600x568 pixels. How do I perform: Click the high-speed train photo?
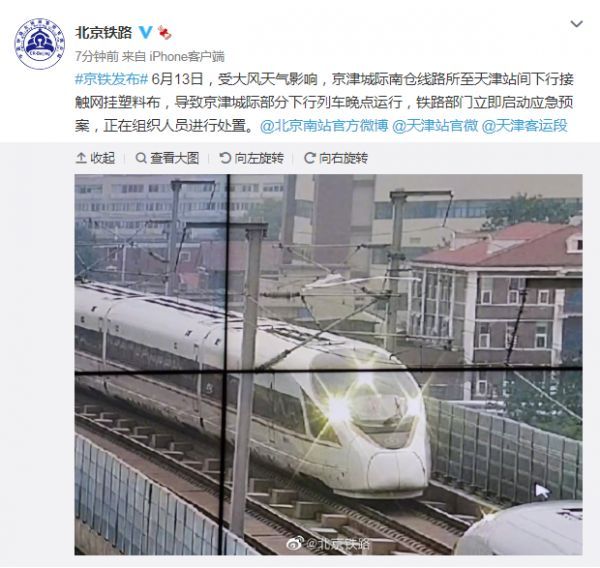pos(328,364)
